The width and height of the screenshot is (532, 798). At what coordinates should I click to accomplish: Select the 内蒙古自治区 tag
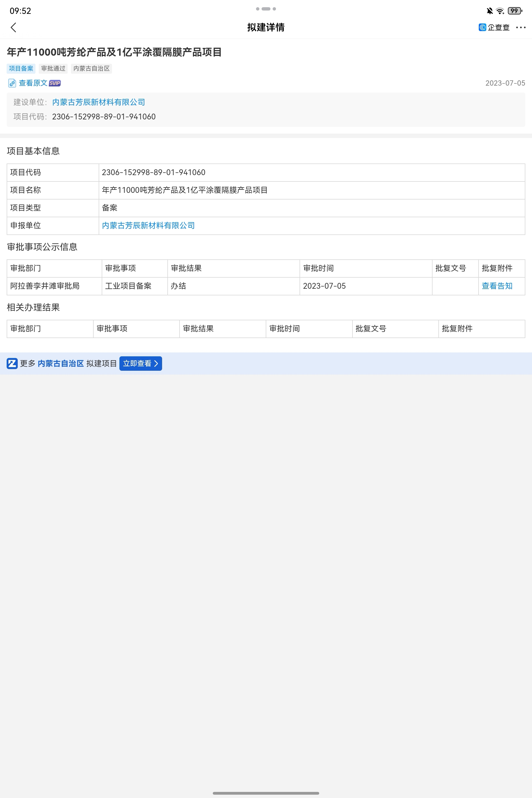(92, 68)
